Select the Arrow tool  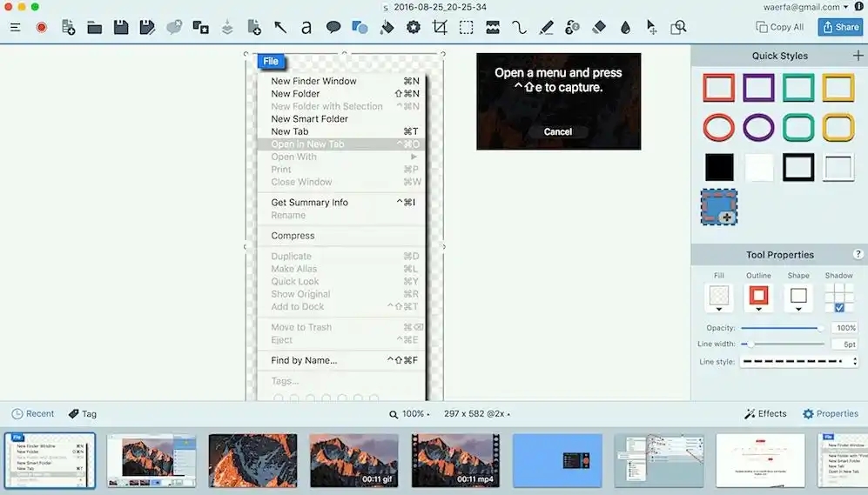coord(280,27)
